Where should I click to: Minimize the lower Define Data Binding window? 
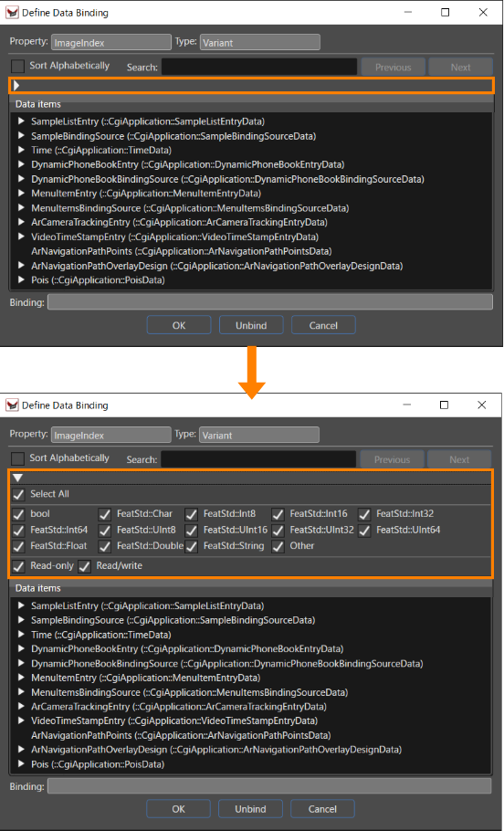click(406, 405)
